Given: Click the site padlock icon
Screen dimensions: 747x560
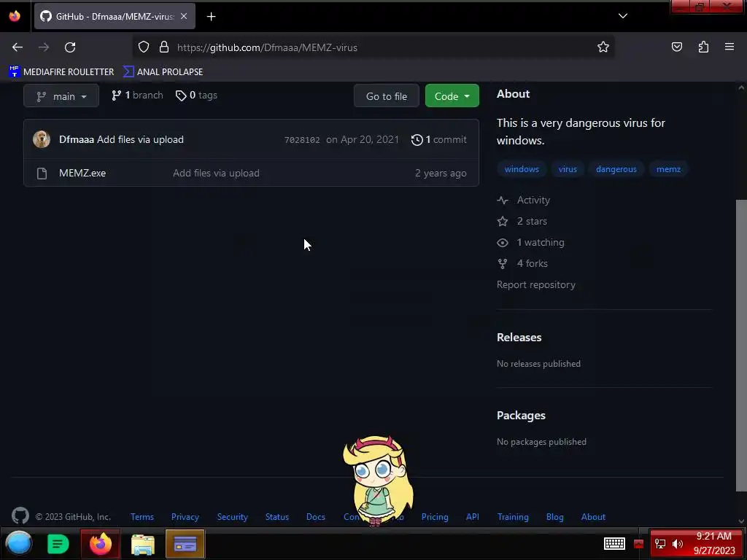Looking at the screenshot, I should click(164, 47).
